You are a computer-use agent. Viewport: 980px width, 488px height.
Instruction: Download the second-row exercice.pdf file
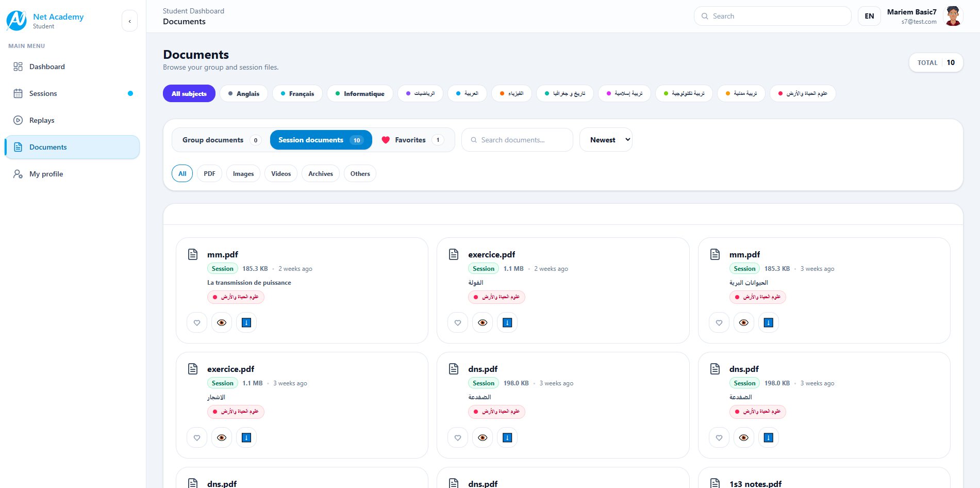click(x=246, y=437)
